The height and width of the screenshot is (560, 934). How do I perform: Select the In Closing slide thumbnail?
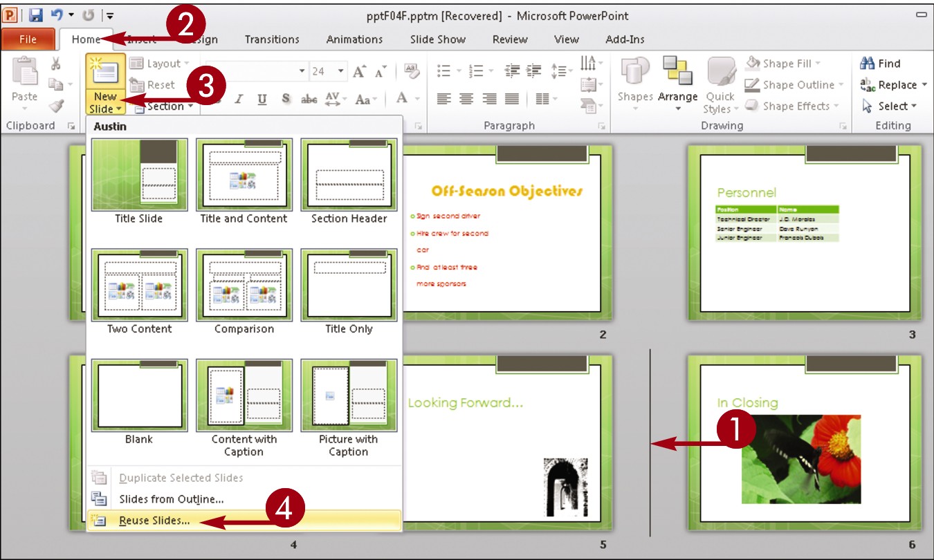tap(805, 442)
